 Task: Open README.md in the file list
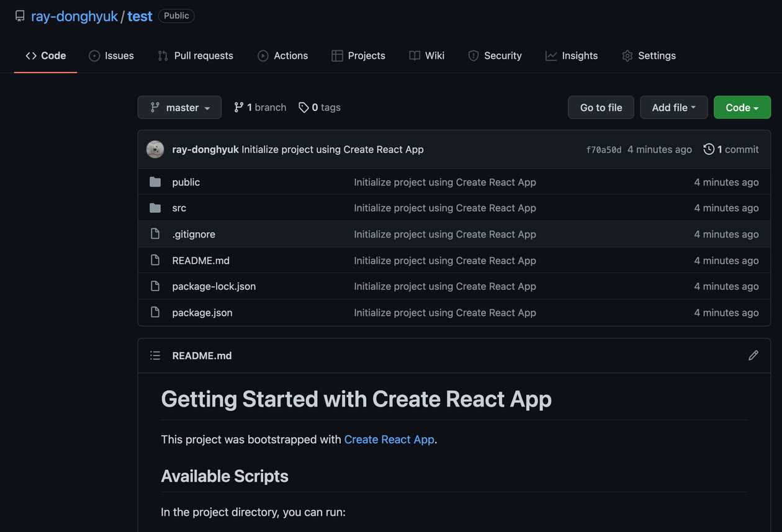coord(200,260)
